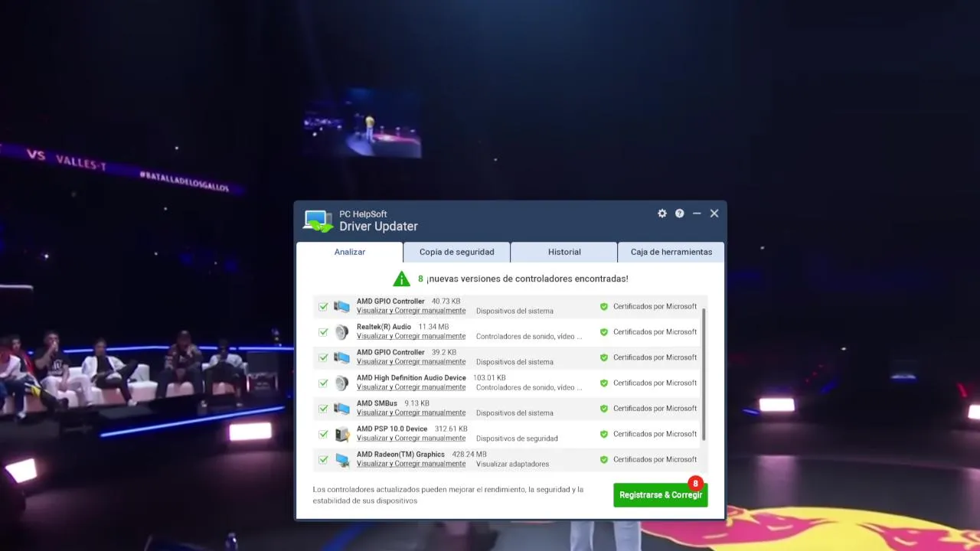
Task: Click 'Dispositivos de seguridad' category text
Action: coord(517,439)
